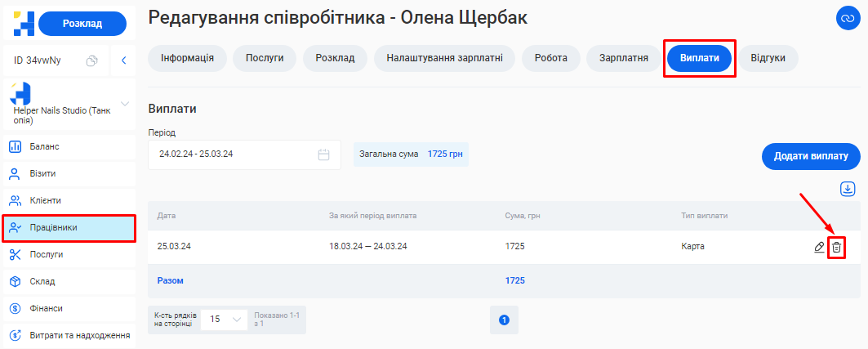The height and width of the screenshot is (349, 868).
Task: Download the payments table export
Action: pyautogui.click(x=848, y=189)
